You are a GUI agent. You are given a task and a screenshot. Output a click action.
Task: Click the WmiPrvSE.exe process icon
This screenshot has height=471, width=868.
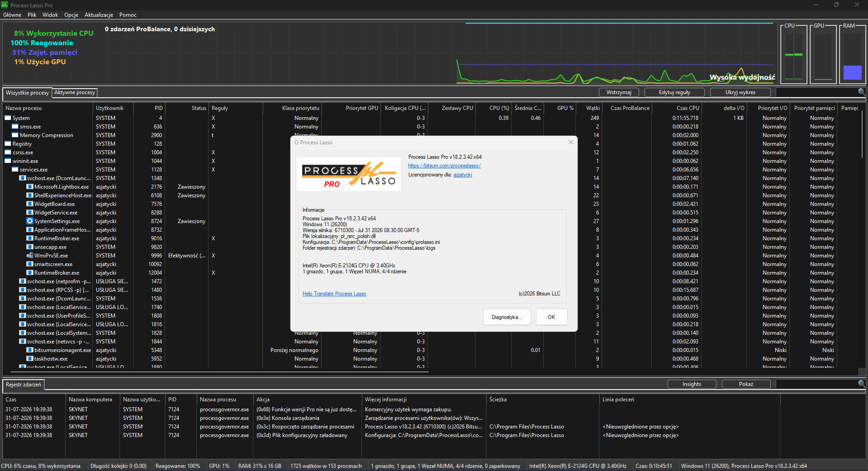[x=30, y=256]
